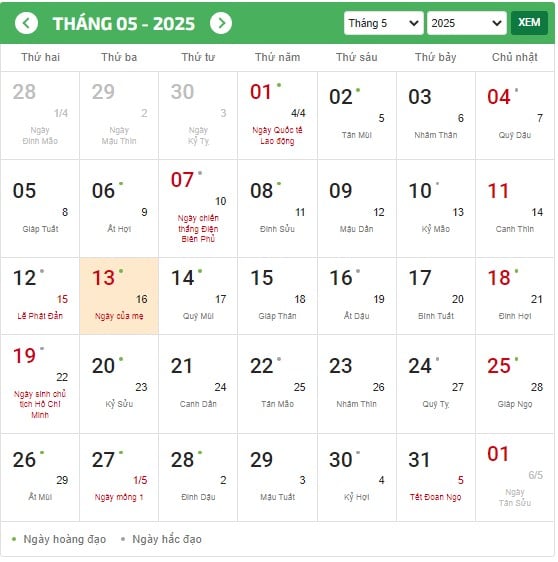Screen dimensions: 558x562
Task: Go to next month using right arrow
Action: tap(221, 23)
